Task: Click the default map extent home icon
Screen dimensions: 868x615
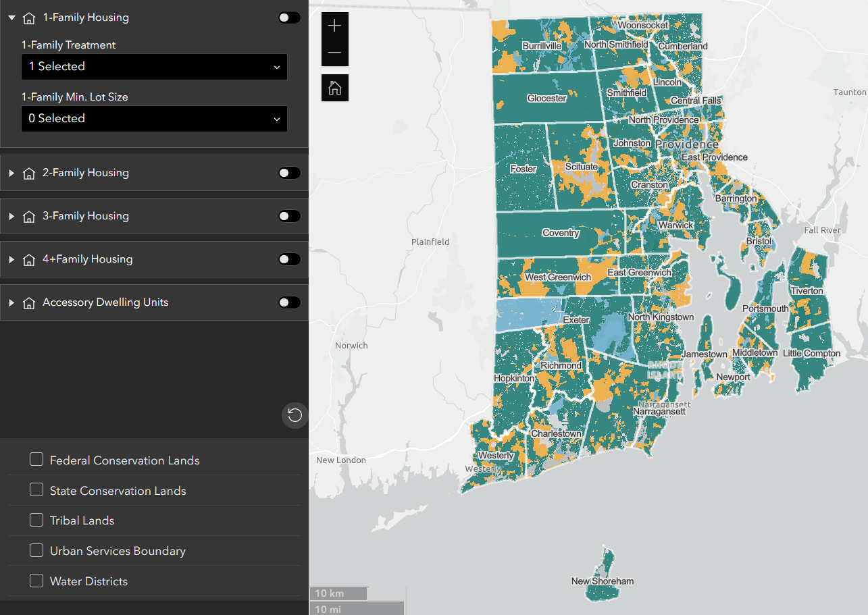Action: [334, 88]
